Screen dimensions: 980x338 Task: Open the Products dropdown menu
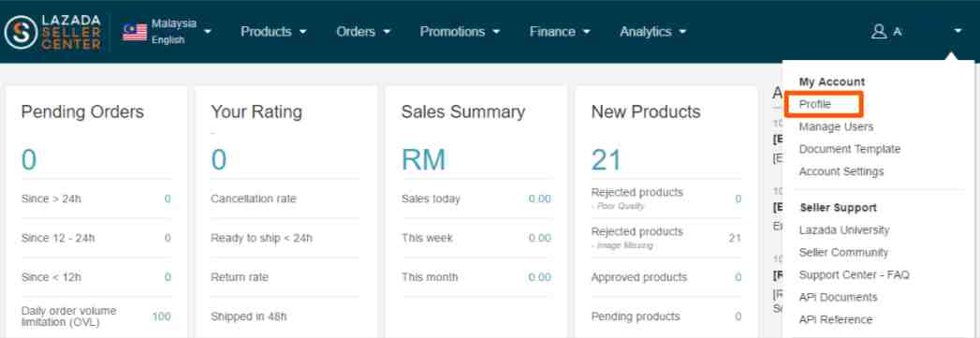click(273, 31)
